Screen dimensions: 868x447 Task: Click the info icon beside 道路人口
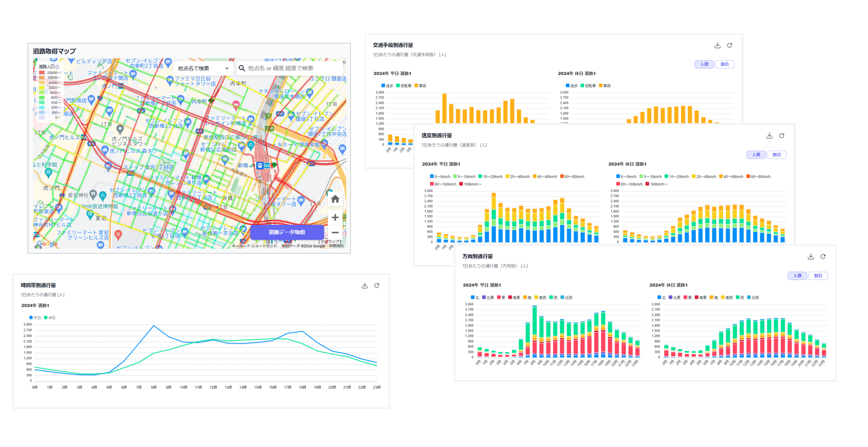pyautogui.click(x=58, y=67)
